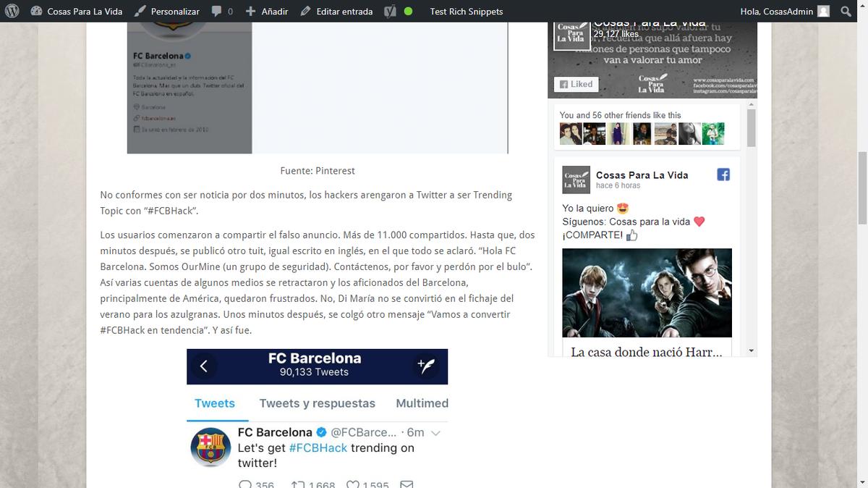Click Test Rich Snippets in admin bar
The height and width of the screenshot is (488, 868).
tap(466, 11)
